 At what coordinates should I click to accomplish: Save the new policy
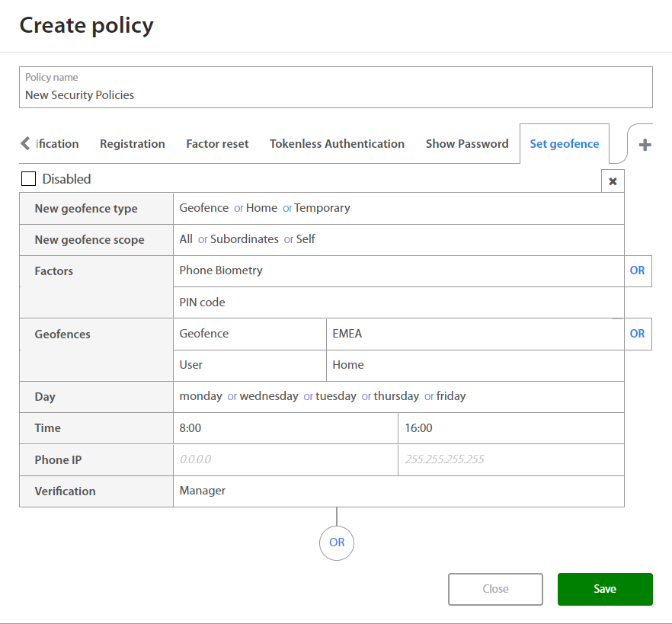point(605,589)
